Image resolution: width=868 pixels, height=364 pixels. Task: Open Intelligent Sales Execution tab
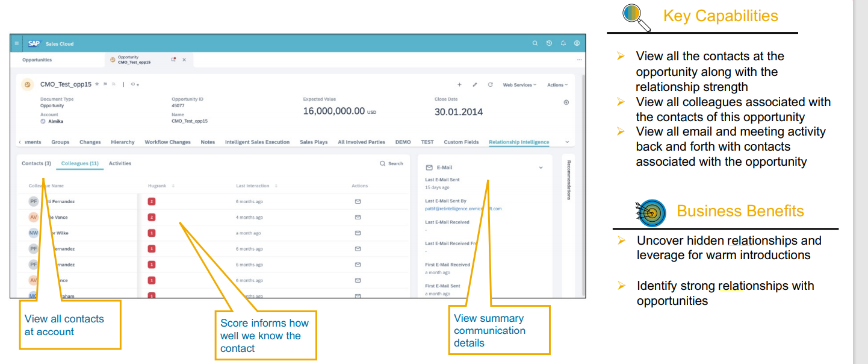(x=257, y=142)
